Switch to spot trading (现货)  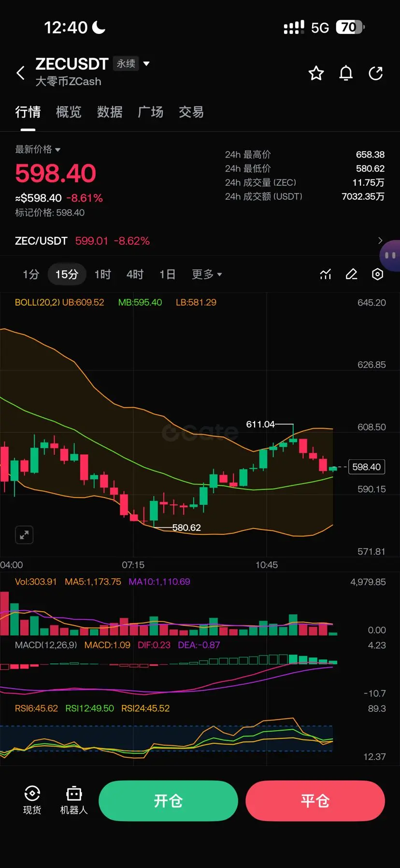click(x=32, y=800)
